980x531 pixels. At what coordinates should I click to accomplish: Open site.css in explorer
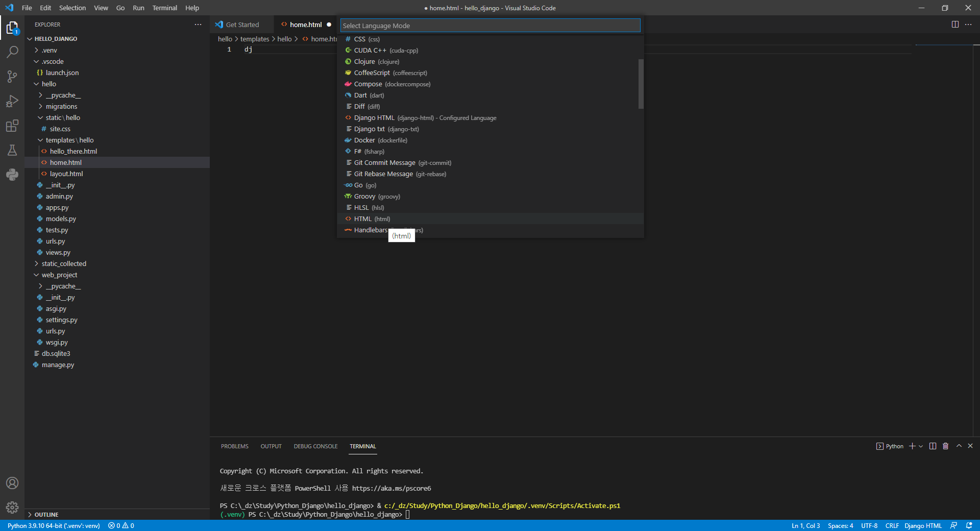click(117, 129)
